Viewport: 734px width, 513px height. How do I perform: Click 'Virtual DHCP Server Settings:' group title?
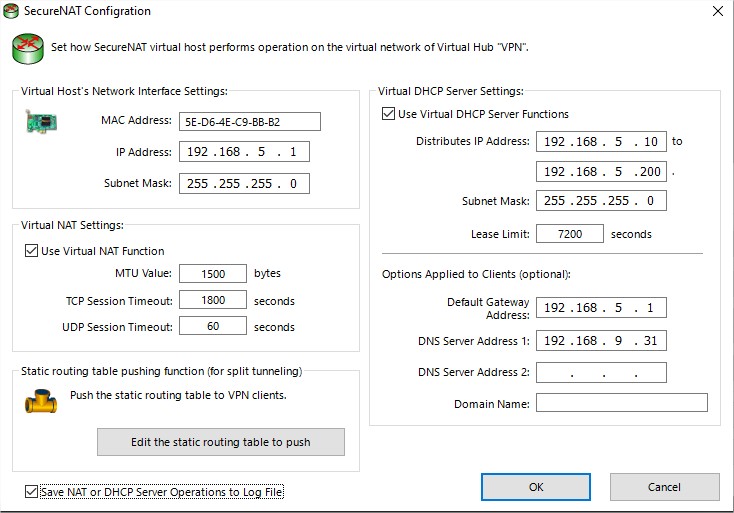[x=451, y=91]
